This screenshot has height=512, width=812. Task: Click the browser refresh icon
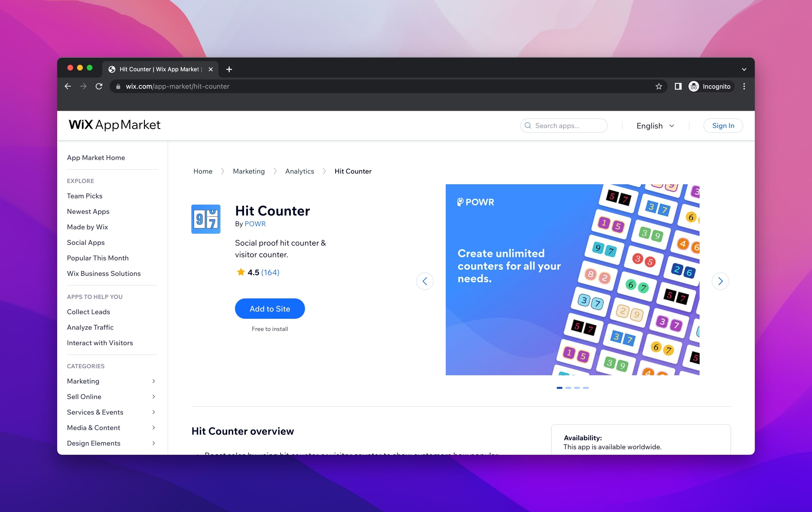pos(99,86)
